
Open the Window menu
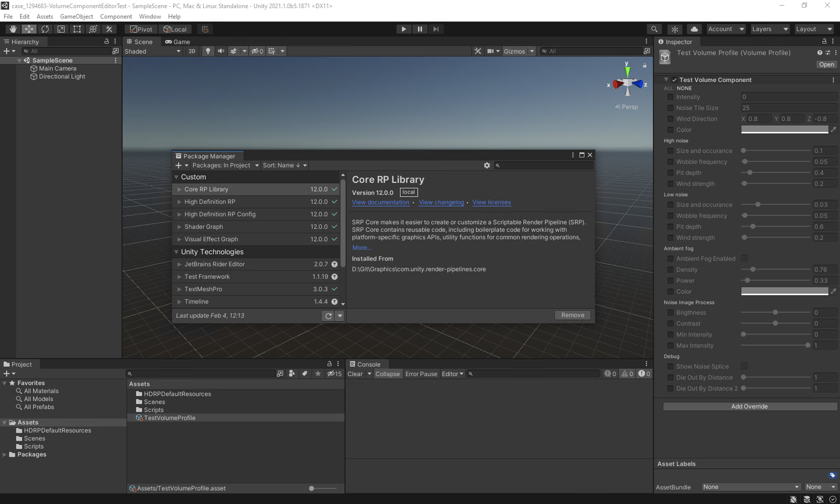pos(150,16)
